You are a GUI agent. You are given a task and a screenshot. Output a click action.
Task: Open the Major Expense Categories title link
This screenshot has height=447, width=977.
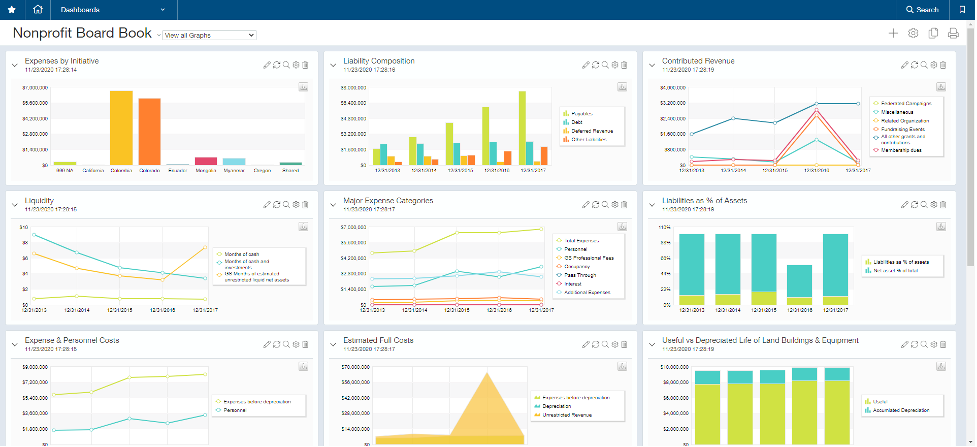tap(388, 201)
